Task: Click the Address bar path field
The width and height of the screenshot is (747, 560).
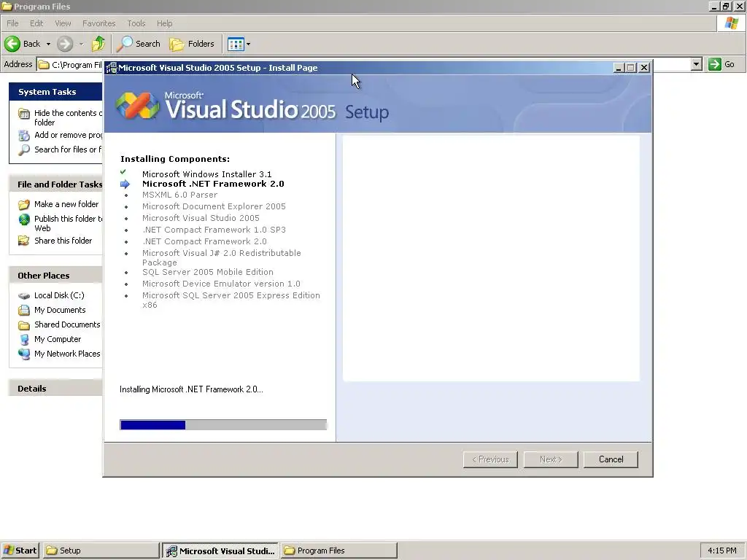Action: pos(69,64)
